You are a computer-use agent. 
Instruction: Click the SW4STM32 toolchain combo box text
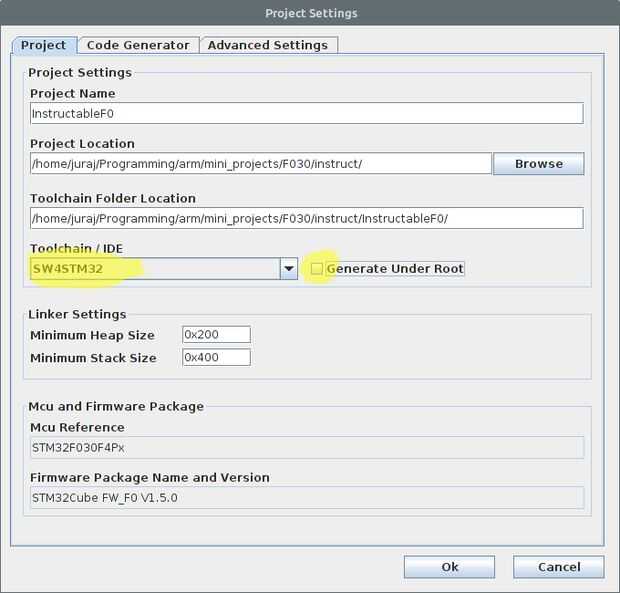tap(150, 269)
